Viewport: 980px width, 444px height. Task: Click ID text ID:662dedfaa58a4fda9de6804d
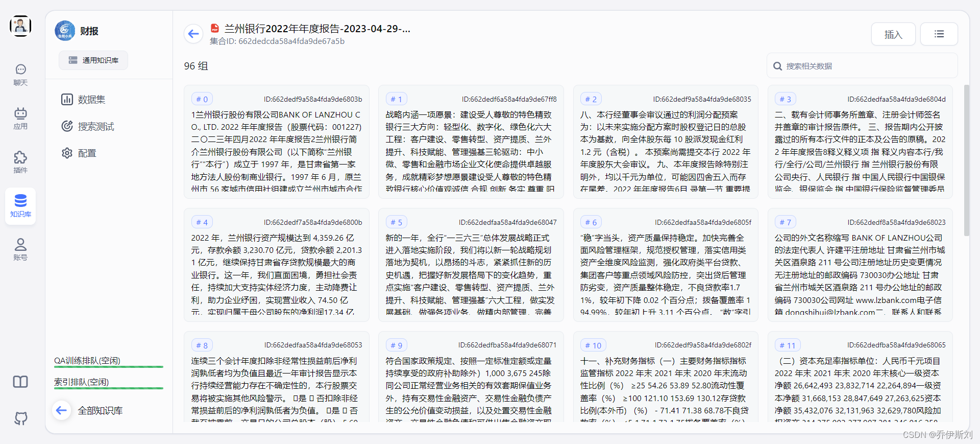[897, 99]
